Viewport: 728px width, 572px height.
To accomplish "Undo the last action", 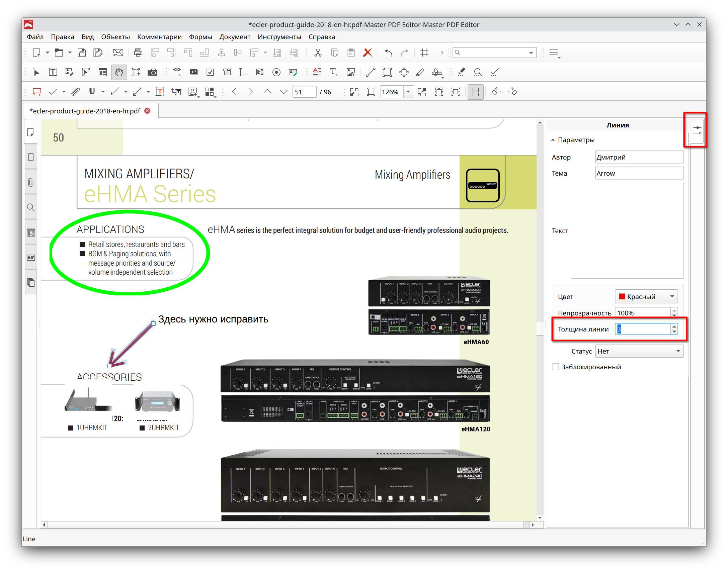I will coord(388,53).
